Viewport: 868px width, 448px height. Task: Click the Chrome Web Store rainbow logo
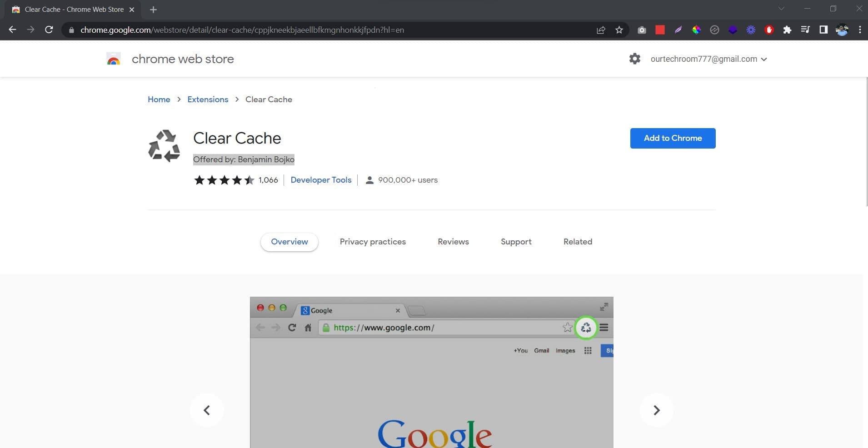(114, 59)
